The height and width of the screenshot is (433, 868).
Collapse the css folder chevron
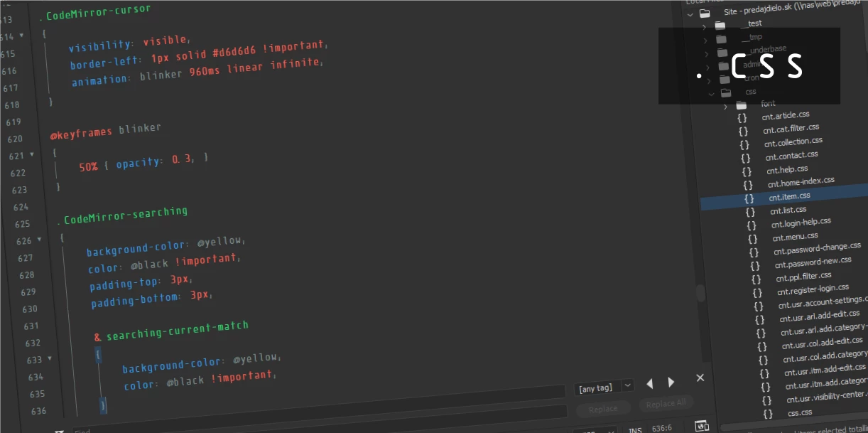(x=711, y=93)
